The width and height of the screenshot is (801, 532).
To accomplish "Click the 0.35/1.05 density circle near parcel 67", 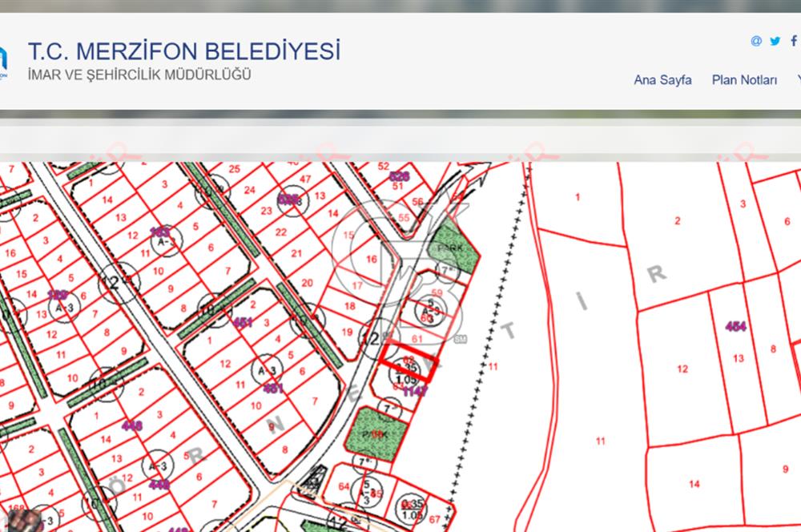I will click(411, 509).
